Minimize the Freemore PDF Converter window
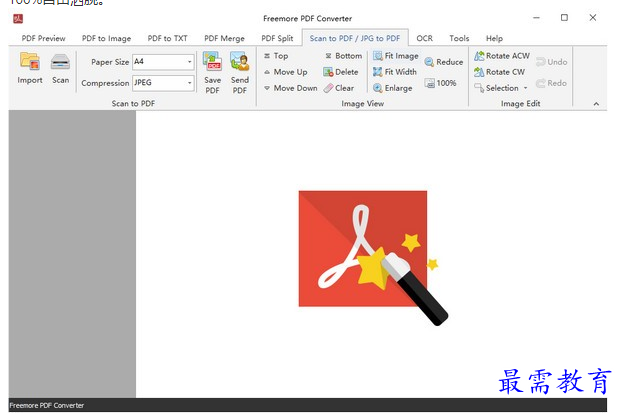 coord(536,18)
